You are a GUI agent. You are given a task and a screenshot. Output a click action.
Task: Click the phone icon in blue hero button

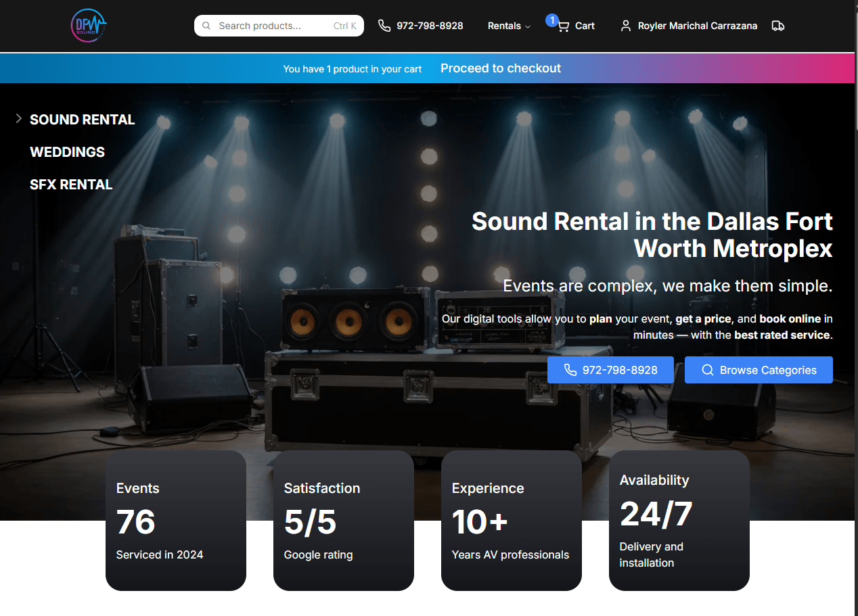(x=570, y=370)
